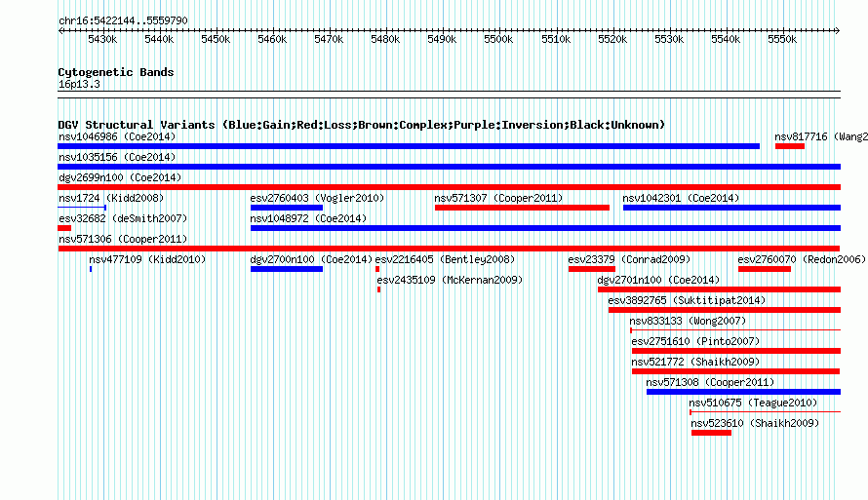Image resolution: width=868 pixels, height=500 pixels.
Task: Click the nsv510675 (Teague2010) thin red feature
Action: click(x=765, y=412)
